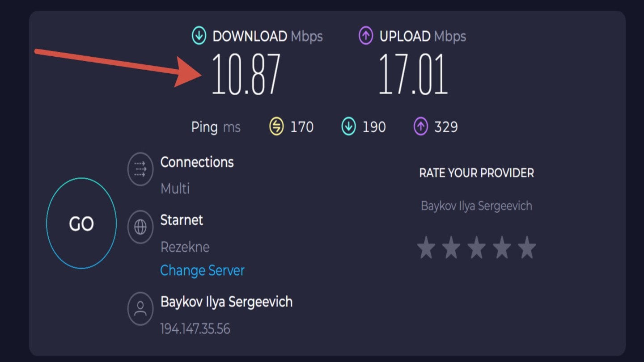
Task: Choose the fourth rating star
Action: point(502,248)
